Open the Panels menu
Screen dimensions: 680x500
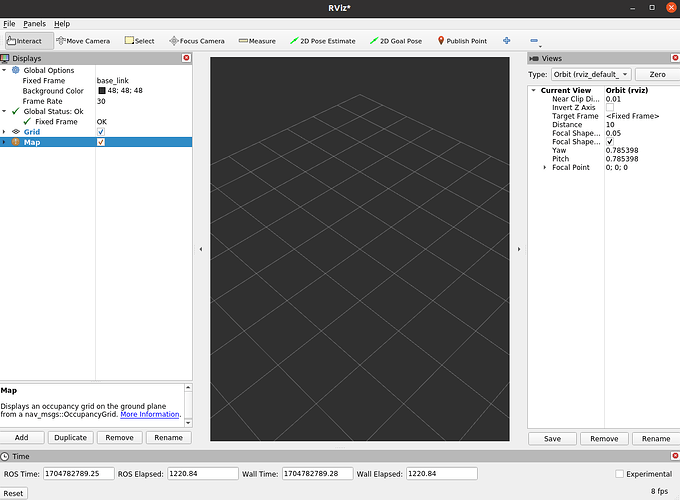(x=34, y=23)
